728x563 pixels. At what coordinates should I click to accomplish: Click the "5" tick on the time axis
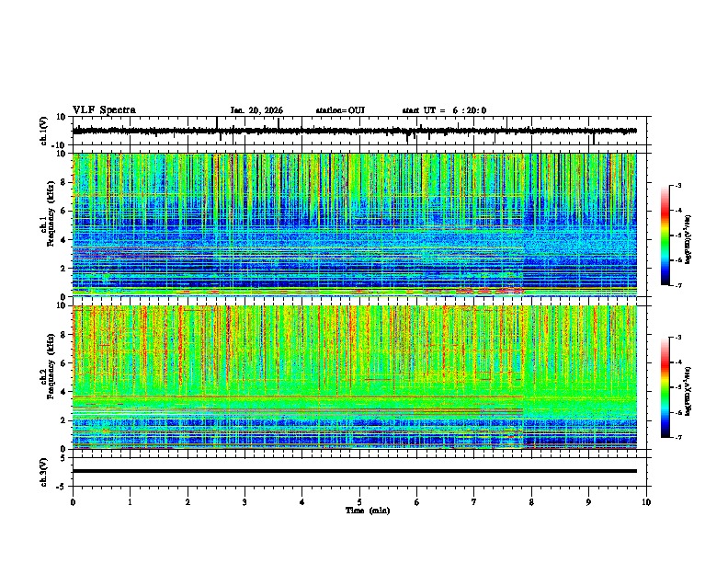click(x=359, y=502)
